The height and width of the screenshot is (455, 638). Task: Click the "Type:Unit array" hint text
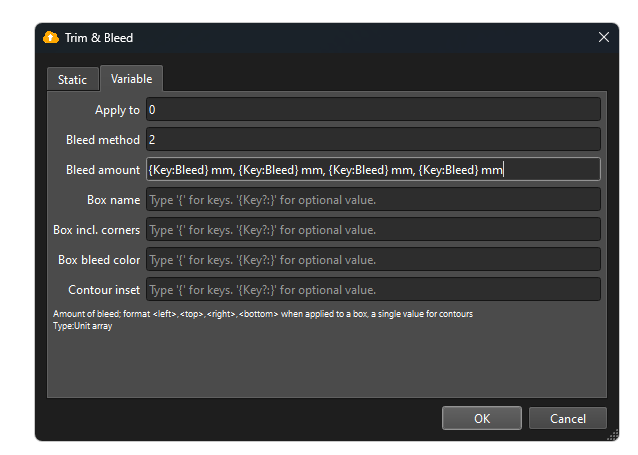click(83, 326)
